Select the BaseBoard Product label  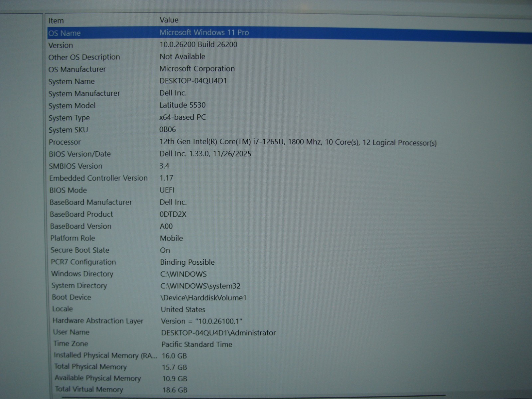tap(81, 214)
